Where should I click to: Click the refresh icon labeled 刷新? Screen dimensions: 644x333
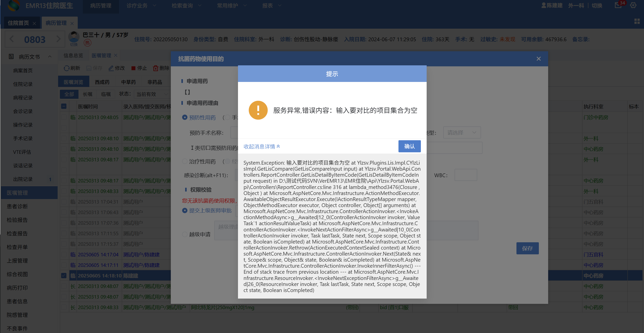[67, 68]
